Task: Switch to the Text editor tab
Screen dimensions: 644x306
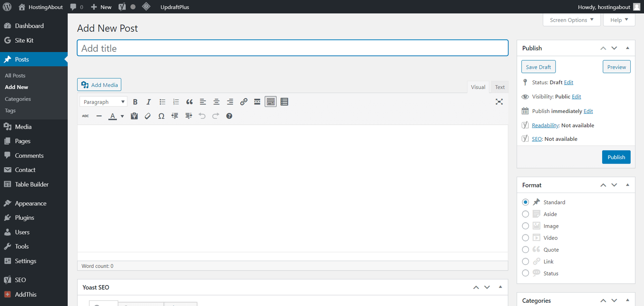Action: tap(500, 87)
